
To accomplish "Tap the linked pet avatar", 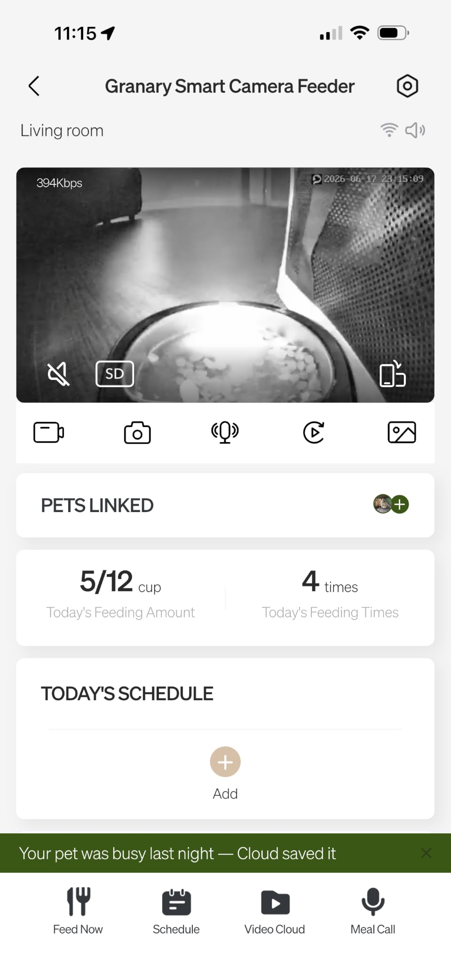I will coord(382,505).
